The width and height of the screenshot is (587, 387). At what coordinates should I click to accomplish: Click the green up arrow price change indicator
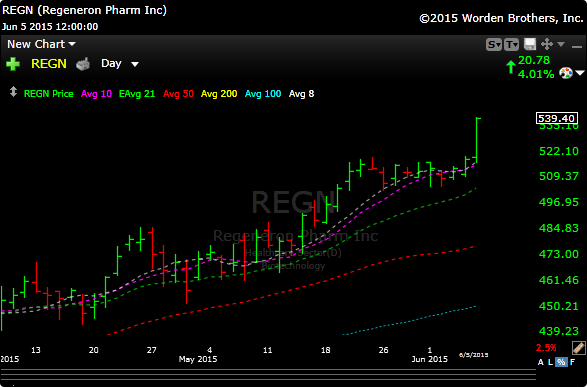[x=511, y=67]
